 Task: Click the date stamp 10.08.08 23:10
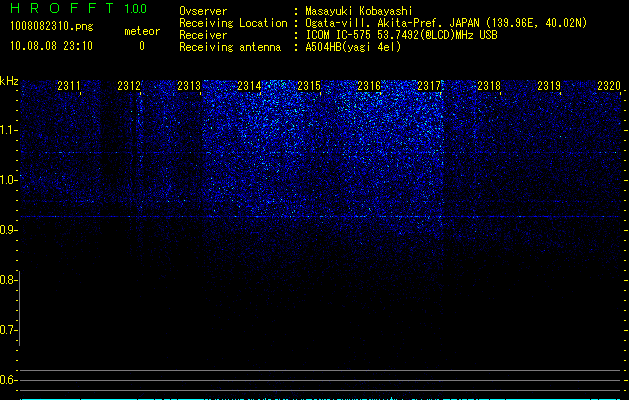51,46
